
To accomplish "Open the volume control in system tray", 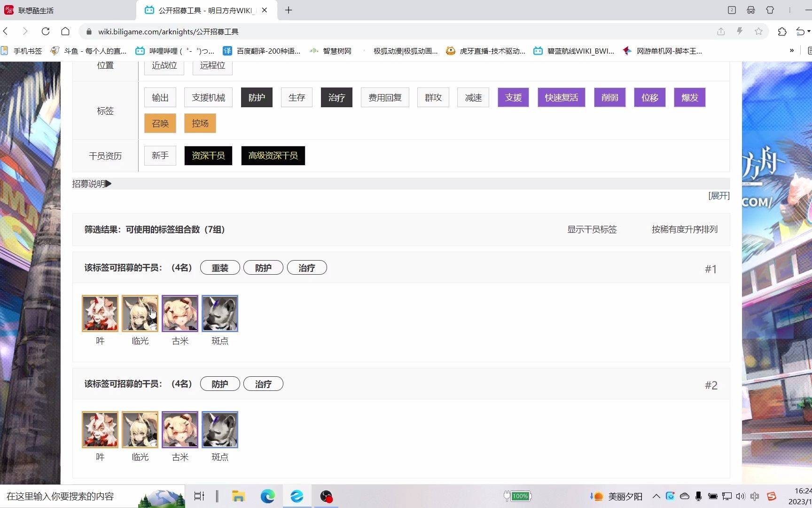I will [741, 496].
